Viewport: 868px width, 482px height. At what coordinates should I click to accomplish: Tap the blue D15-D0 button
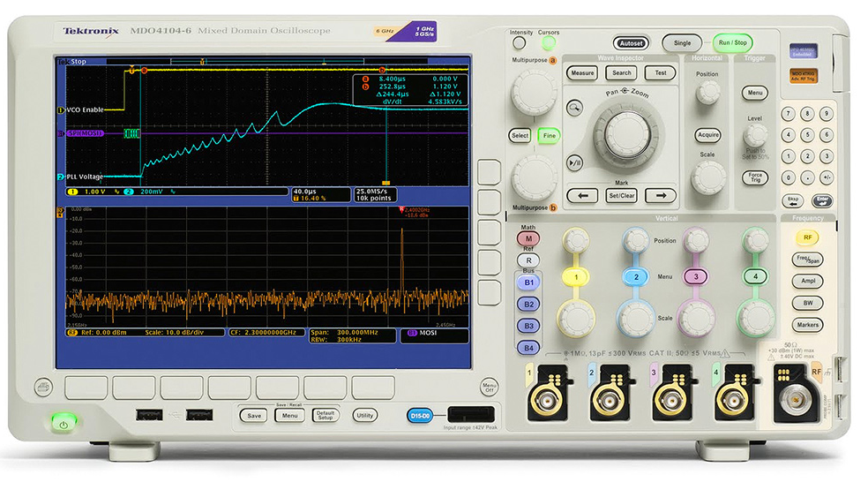420,416
